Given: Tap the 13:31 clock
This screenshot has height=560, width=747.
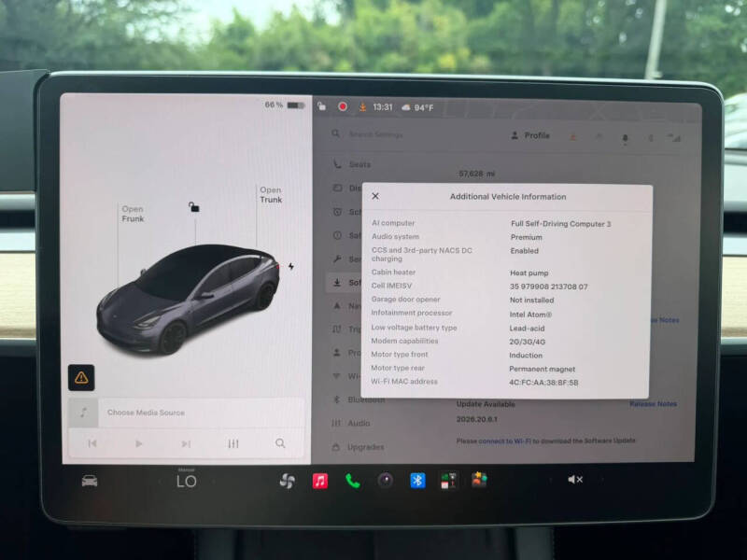Looking at the screenshot, I should coord(383,107).
